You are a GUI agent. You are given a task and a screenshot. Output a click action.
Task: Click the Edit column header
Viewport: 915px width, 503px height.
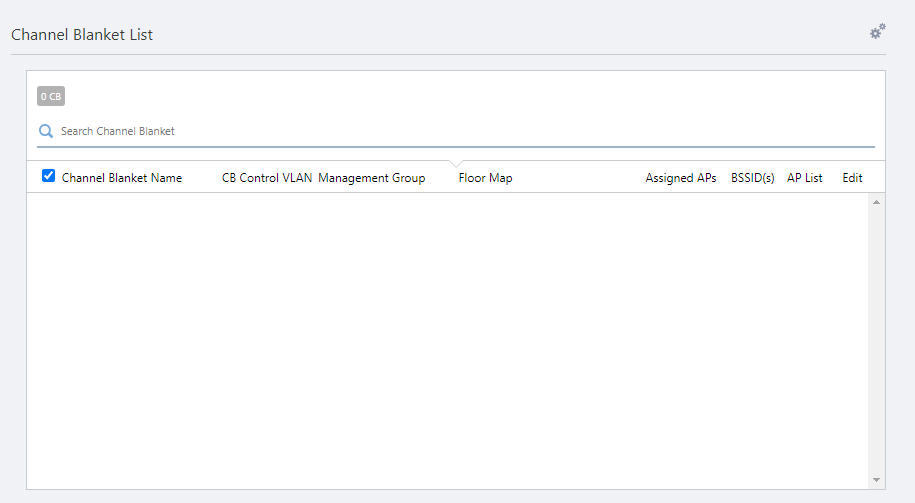point(852,178)
